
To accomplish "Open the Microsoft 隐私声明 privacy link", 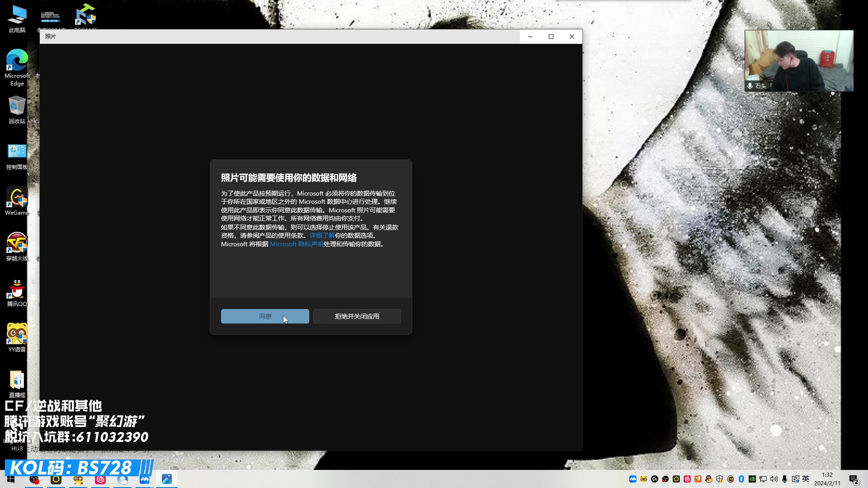I will coord(297,244).
